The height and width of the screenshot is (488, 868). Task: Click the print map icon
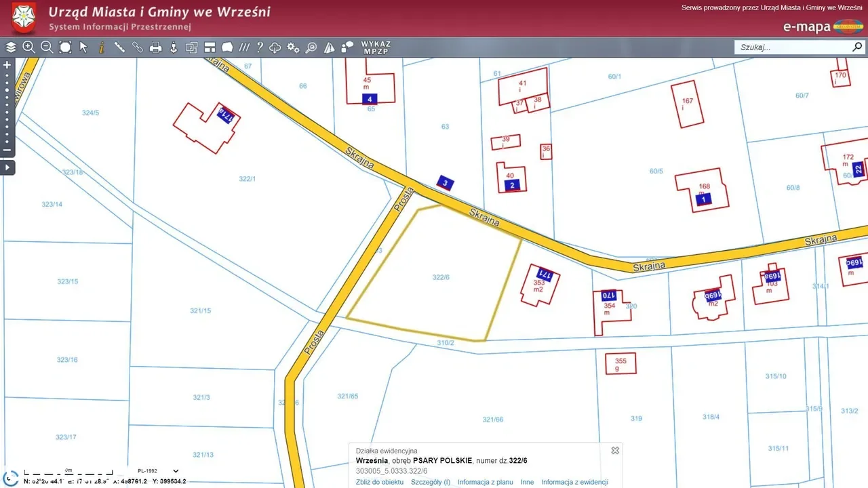pyautogui.click(x=155, y=47)
